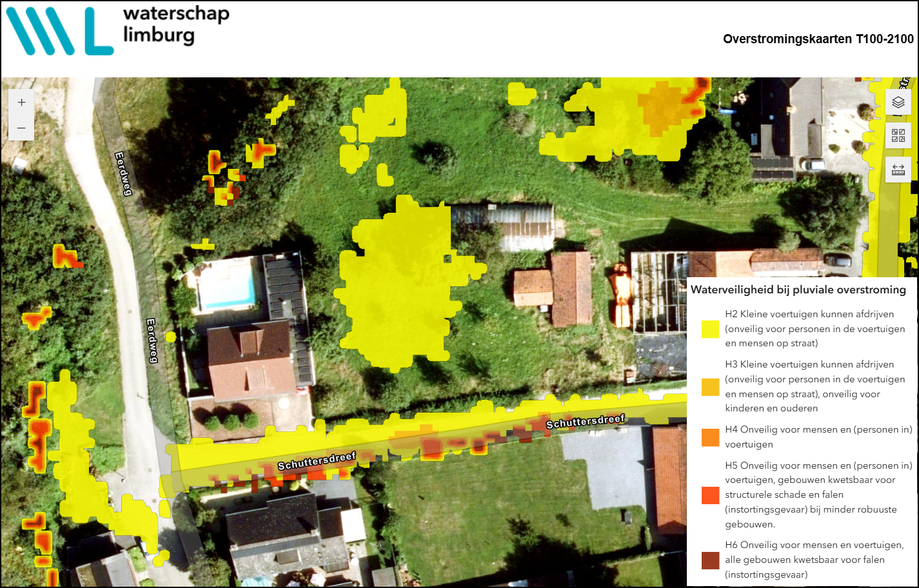919x588 pixels.
Task: Click the Overstromingskaarten T100-2100 title
Action: click(x=818, y=39)
